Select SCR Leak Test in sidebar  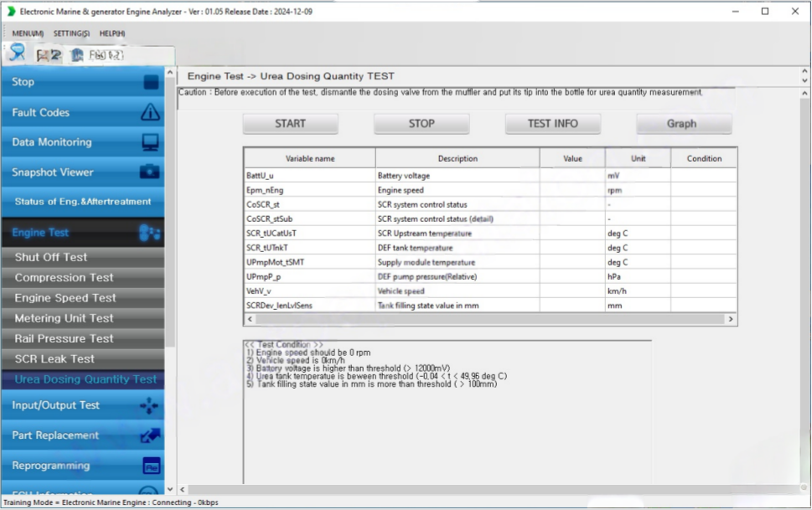click(x=55, y=359)
